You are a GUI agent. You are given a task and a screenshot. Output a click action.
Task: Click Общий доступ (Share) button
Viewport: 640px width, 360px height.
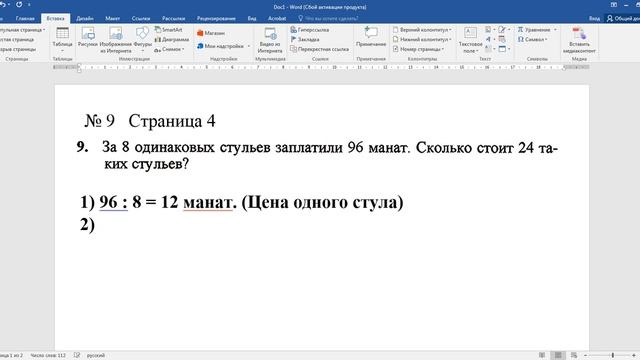click(x=623, y=18)
